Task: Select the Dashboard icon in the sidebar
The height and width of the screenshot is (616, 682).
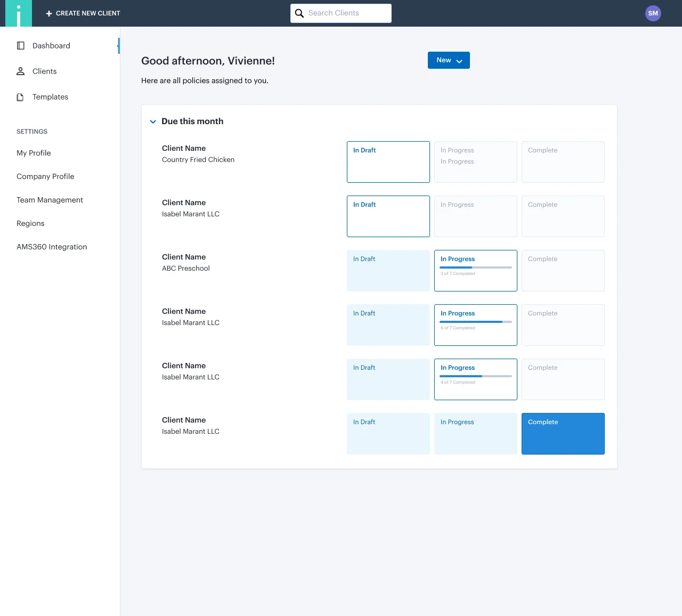Action: point(20,45)
